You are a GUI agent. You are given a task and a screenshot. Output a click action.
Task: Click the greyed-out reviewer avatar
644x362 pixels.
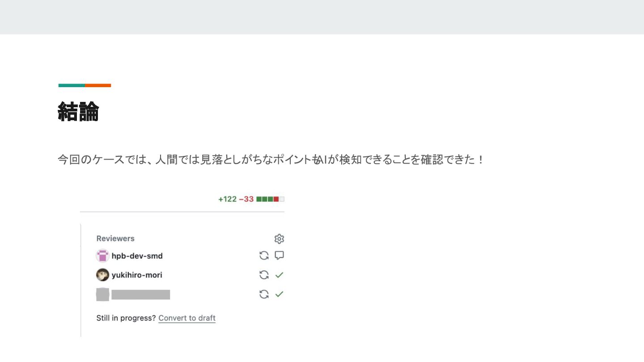click(x=102, y=295)
